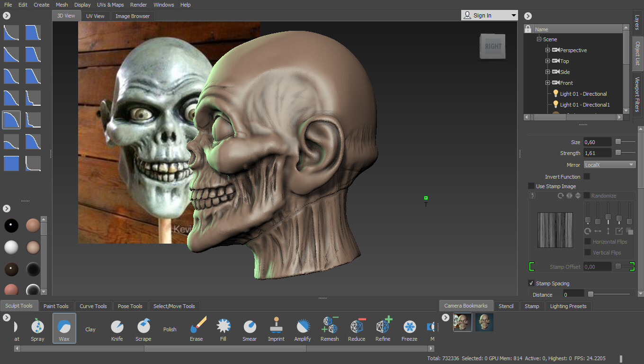
Task: Expand the Perspective camera node
Action: (548, 50)
